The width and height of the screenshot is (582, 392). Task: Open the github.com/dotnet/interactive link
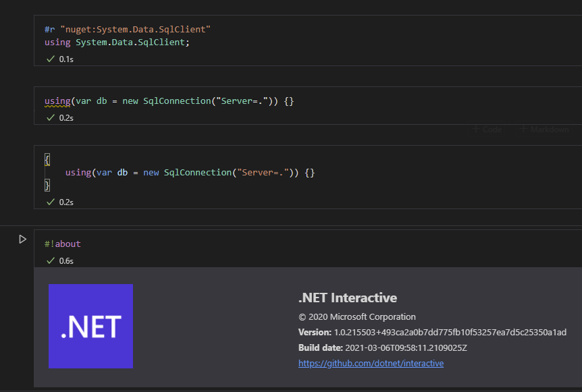point(371,363)
